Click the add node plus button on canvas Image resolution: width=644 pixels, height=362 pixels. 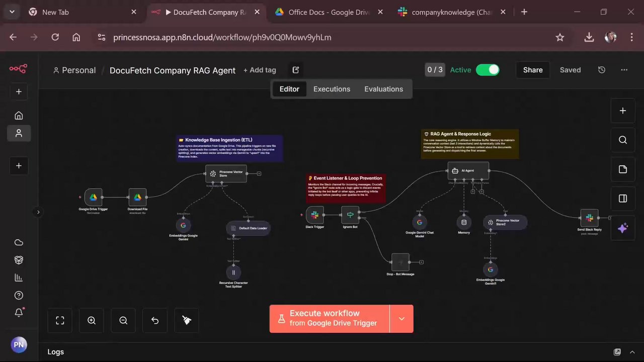[623, 111]
